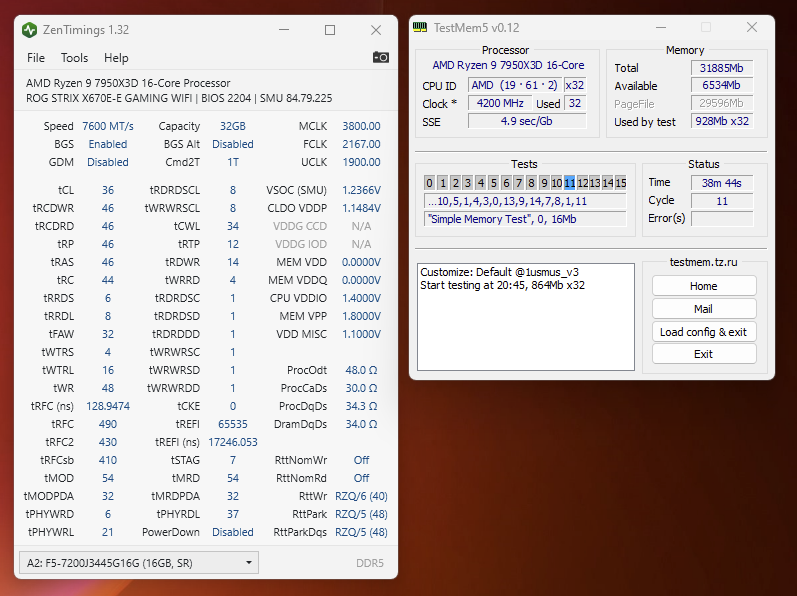This screenshot has height=596, width=797.
Task: Open the Tools menu in ZenTimings
Action: [x=74, y=58]
